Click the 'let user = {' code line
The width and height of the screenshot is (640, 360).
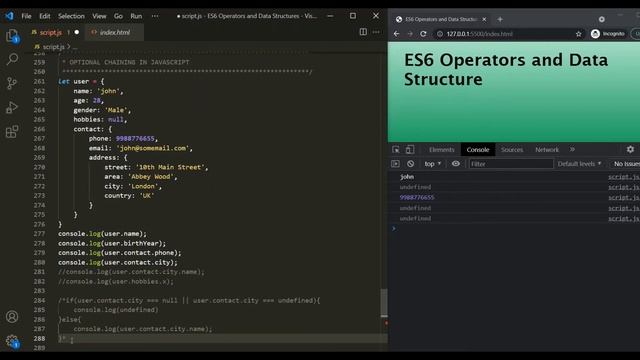click(x=81, y=82)
